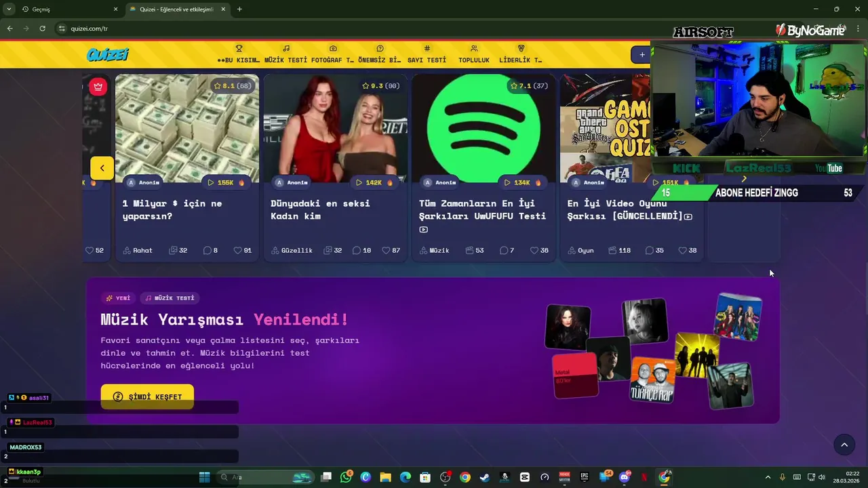Open the Müzik Testi nav item
868x488 pixels.
pos(285,54)
